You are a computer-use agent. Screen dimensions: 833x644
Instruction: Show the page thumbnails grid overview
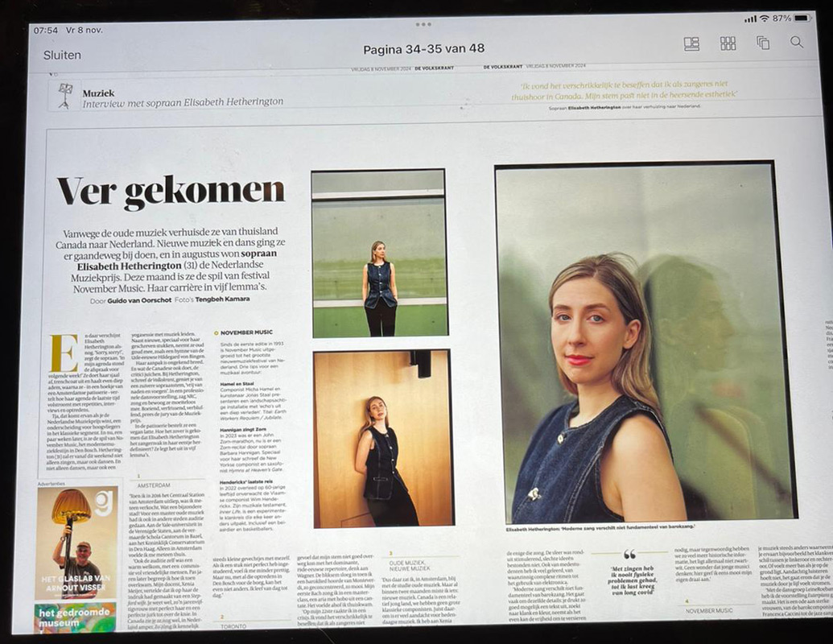click(728, 43)
